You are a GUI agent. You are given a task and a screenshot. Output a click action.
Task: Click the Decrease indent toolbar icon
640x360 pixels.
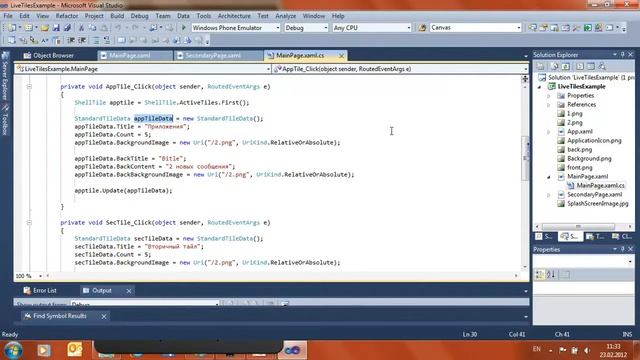pyautogui.click(x=71, y=40)
